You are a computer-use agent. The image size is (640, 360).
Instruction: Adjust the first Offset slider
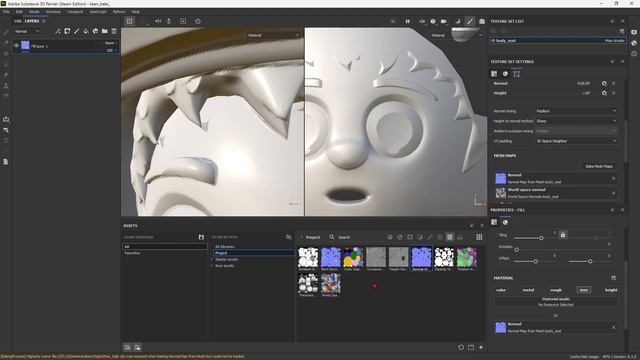click(536, 261)
